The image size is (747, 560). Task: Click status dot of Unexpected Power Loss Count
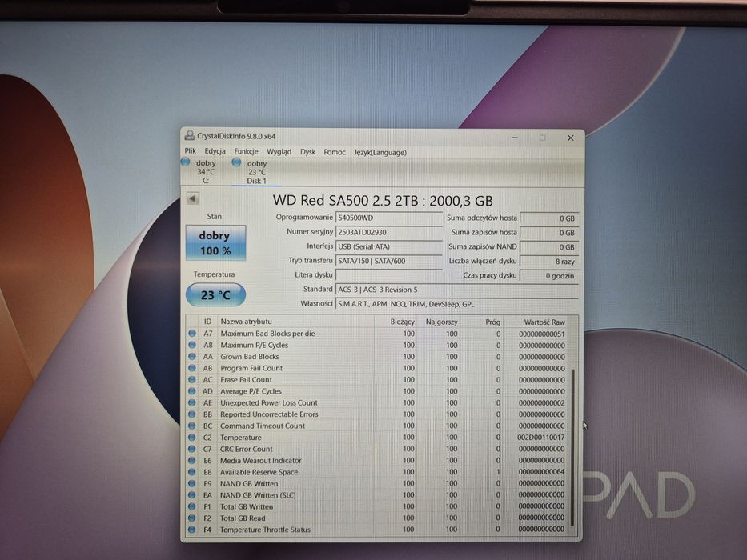point(192,402)
